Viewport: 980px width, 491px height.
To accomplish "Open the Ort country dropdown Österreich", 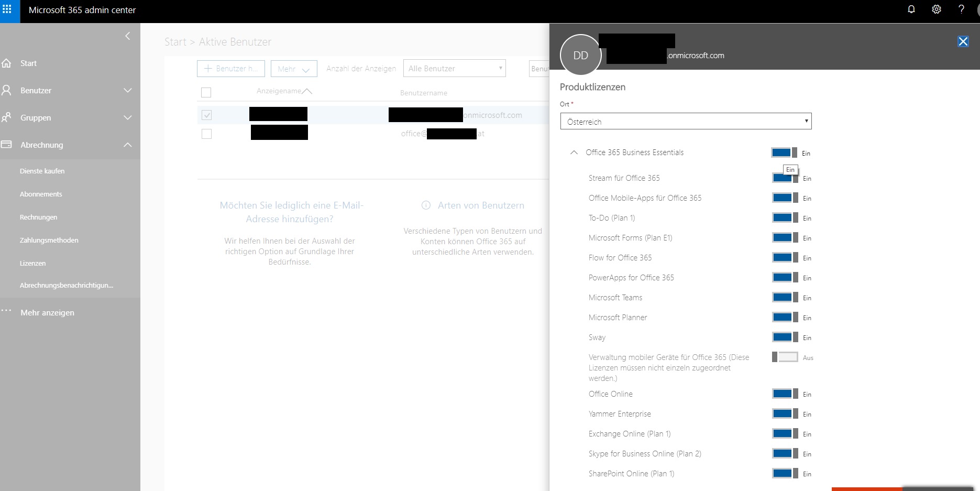I will pos(686,121).
